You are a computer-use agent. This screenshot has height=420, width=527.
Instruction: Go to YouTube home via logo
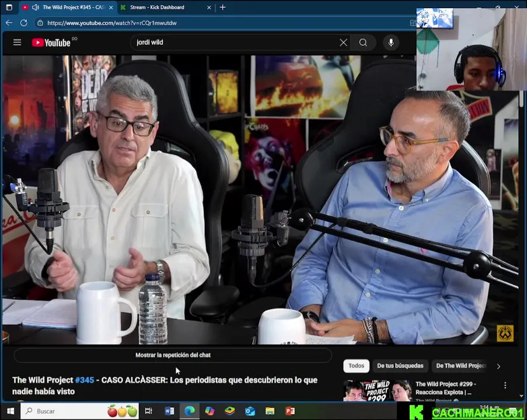point(51,43)
